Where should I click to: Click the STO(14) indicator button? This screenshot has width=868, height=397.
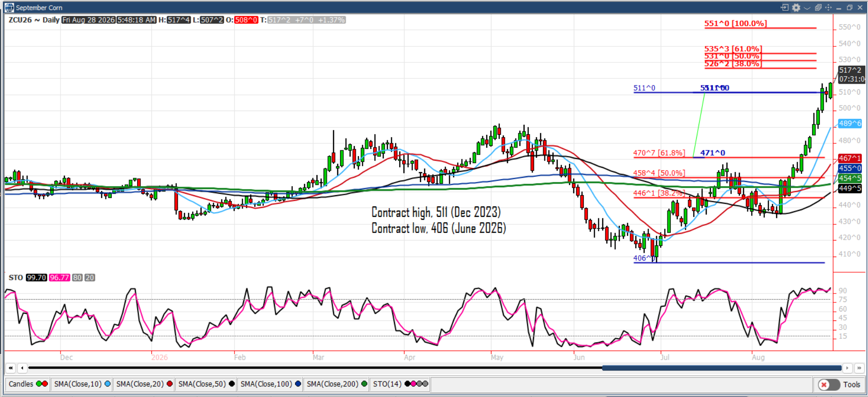point(400,384)
